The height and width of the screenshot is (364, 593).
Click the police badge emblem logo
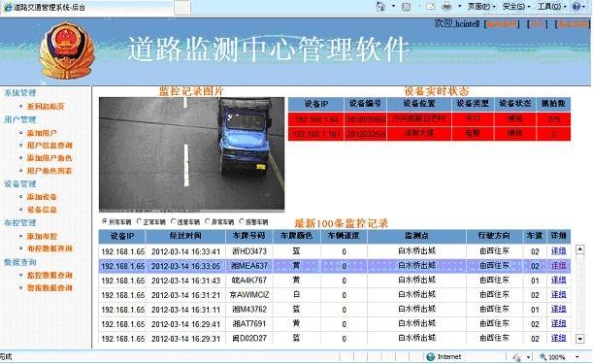[x=67, y=50]
